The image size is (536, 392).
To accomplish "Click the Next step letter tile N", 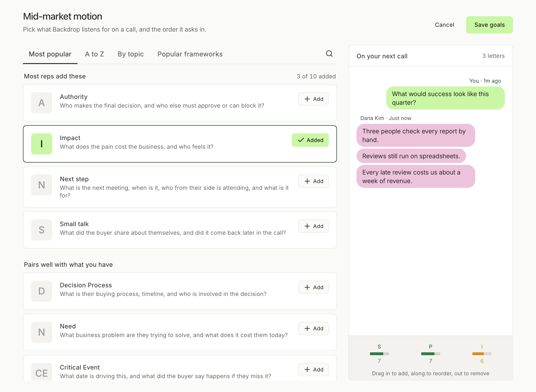I will coord(42,185).
